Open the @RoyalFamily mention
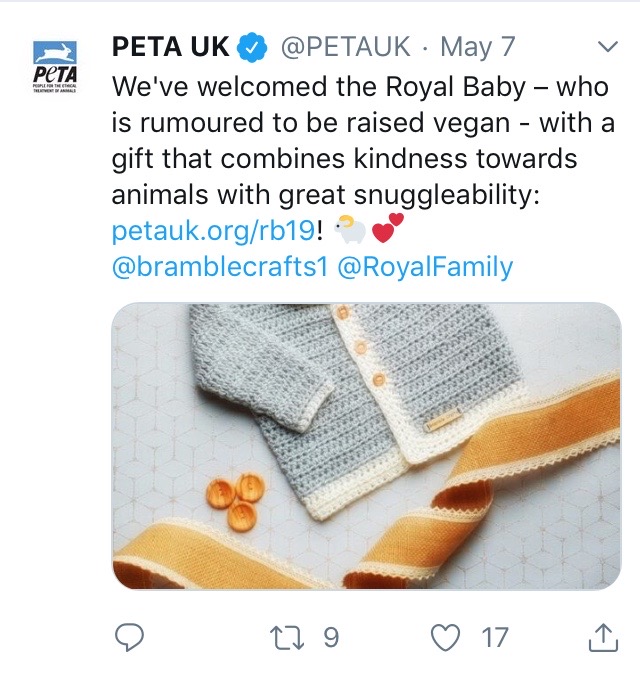 425,267
